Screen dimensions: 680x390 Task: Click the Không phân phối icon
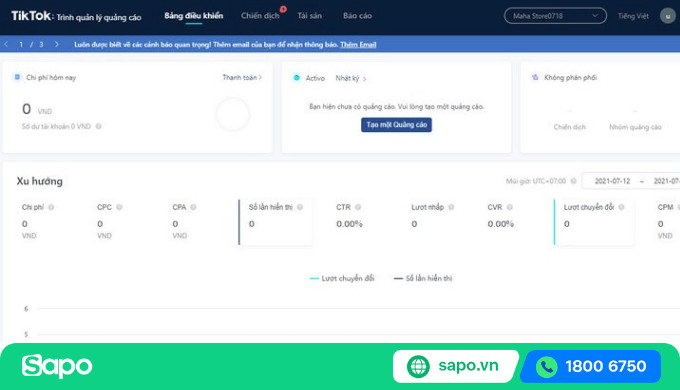(535, 77)
